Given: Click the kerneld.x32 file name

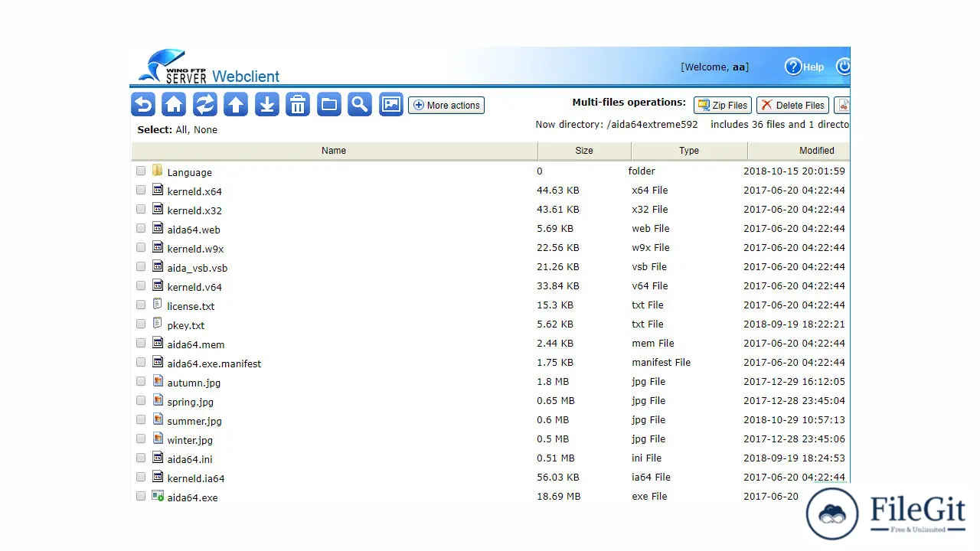Looking at the screenshot, I should 194,210.
